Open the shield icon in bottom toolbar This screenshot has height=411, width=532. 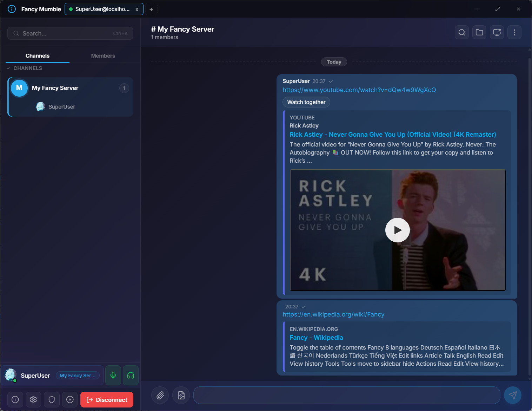[x=52, y=400]
